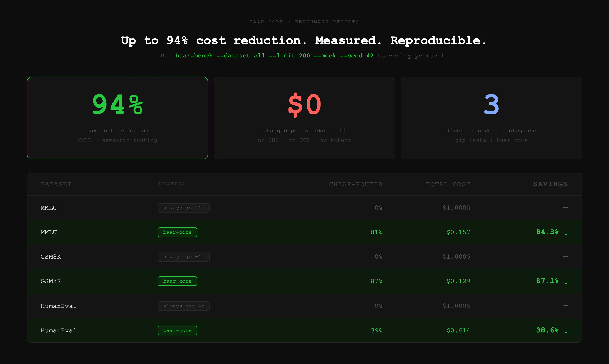Screen dimensions: 609x364
Task: Click the 'lines of code to integrate' caption
Action: click(491, 131)
